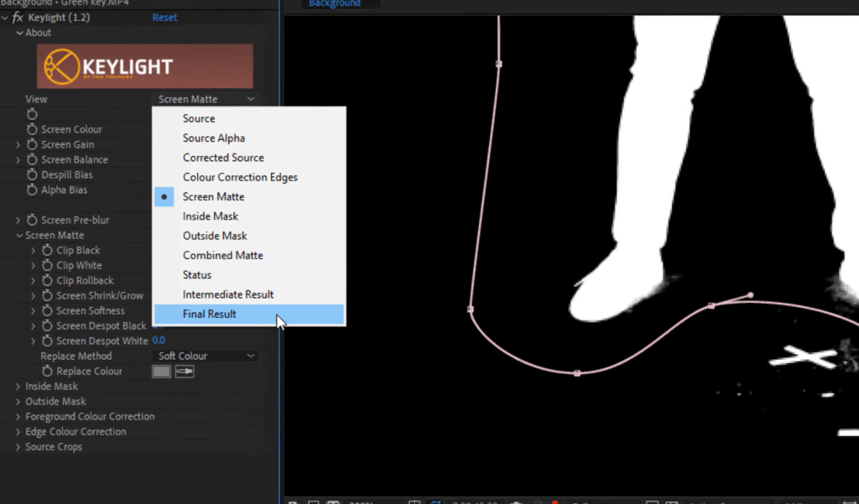
Task: Toggle the Clip White stopwatch keyframing
Action: [x=47, y=265]
